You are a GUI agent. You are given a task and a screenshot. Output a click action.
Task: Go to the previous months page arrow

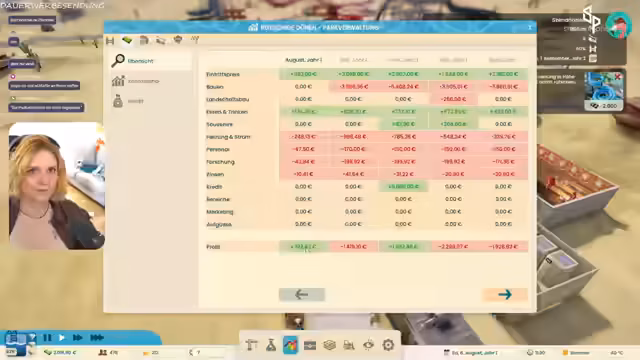coord(302,294)
